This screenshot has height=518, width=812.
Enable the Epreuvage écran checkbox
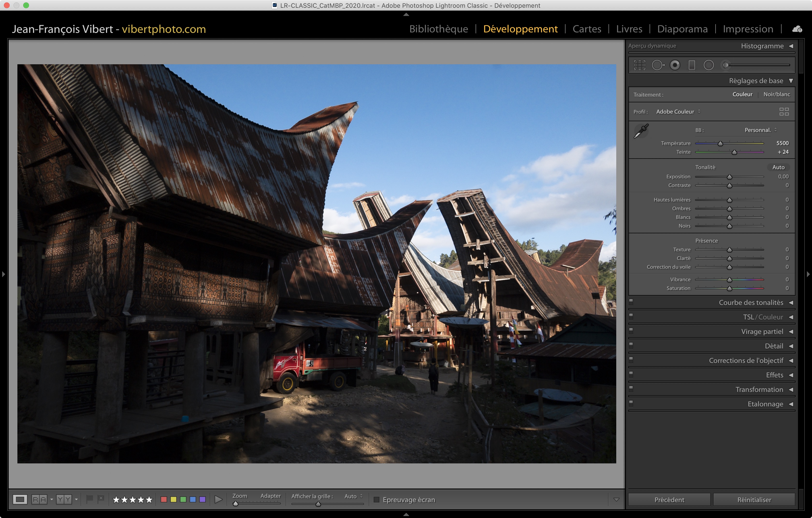(377, 499)
